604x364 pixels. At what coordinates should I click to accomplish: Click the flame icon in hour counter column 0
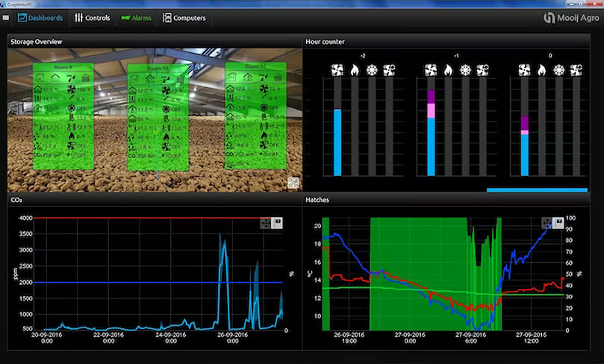click(541, 70)
